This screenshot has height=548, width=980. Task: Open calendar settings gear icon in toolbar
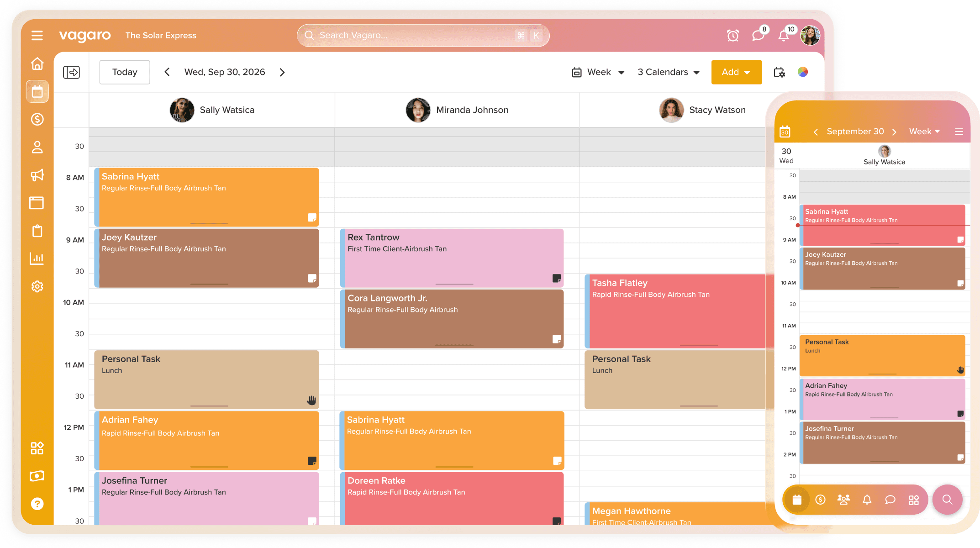click(x=779, y=72)
